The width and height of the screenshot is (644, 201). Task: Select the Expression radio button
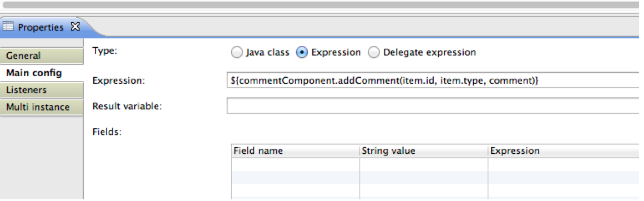tap(302, 53)
